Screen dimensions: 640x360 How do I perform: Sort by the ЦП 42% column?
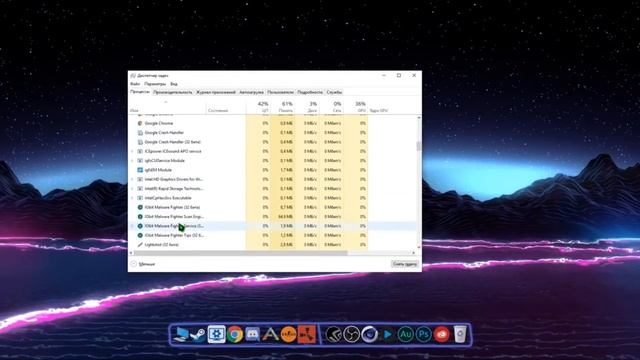tap(258, 107)
